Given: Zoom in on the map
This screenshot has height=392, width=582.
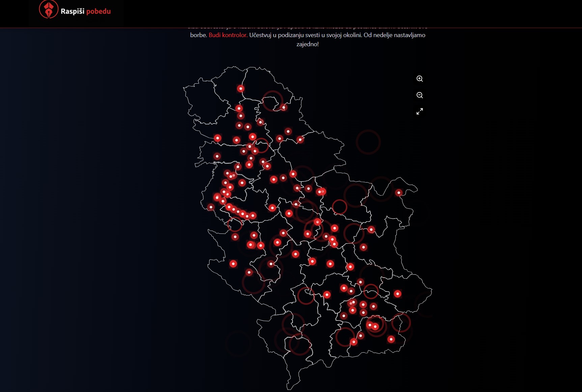Looking at the screenshot, I should click(x=419, y=78).
